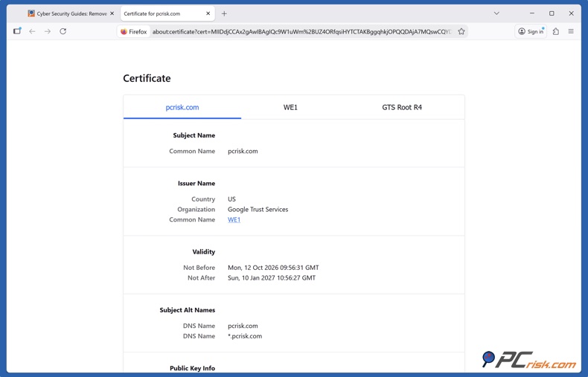
Task: Click the Firefox identity badge
Action: (134, 32)
